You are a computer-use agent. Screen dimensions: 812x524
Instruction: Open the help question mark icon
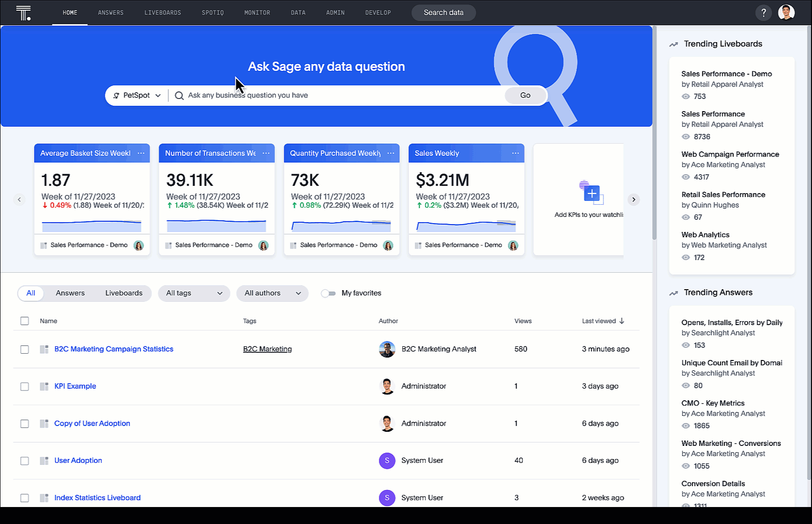click(763, 13)
